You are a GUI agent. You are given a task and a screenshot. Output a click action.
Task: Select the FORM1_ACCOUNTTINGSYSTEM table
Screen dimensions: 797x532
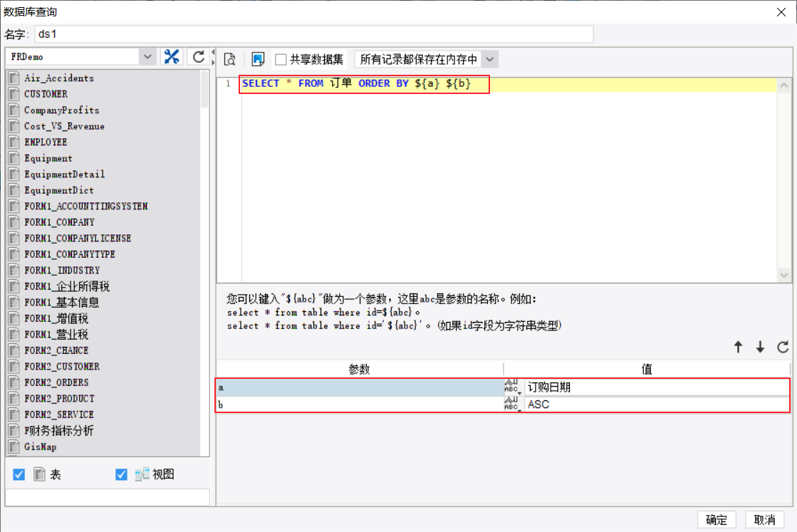coord(86,207)
